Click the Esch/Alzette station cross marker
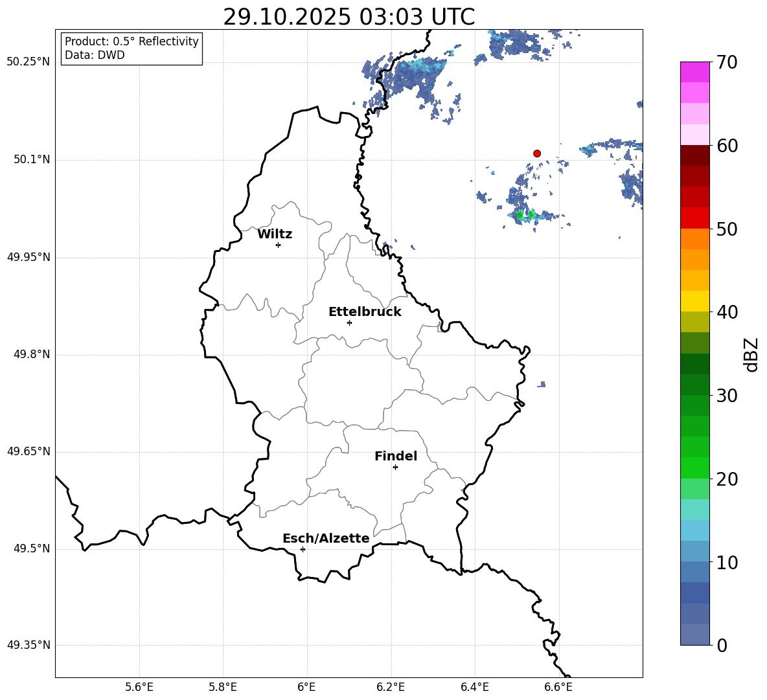Image resolution: width=767 pixels, height=700 pixels. [x=303, y=549]
